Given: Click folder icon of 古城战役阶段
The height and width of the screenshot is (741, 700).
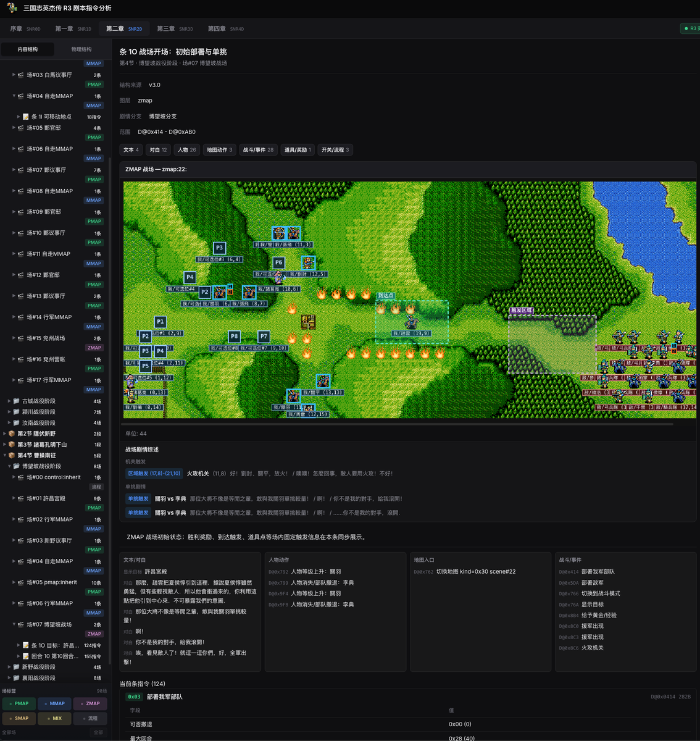Looking at the screenshot, I should pyautogui.click(x=17, y=401).
